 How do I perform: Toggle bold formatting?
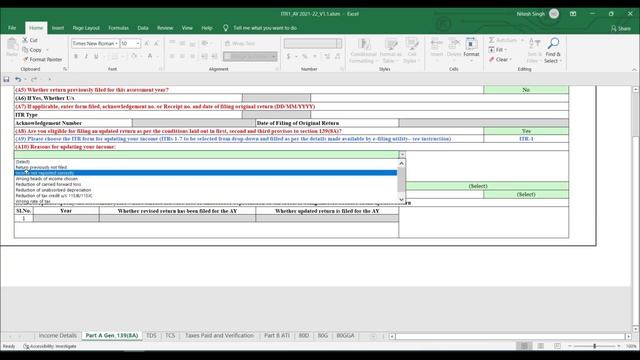pos(76,56)
